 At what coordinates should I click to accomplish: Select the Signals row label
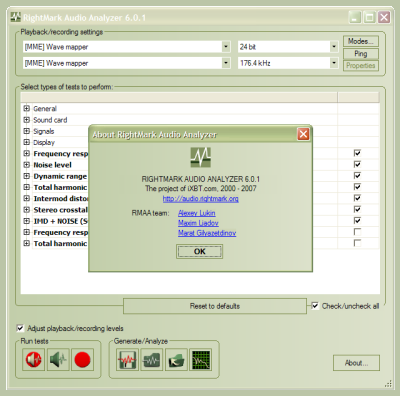tap(44, 131)
